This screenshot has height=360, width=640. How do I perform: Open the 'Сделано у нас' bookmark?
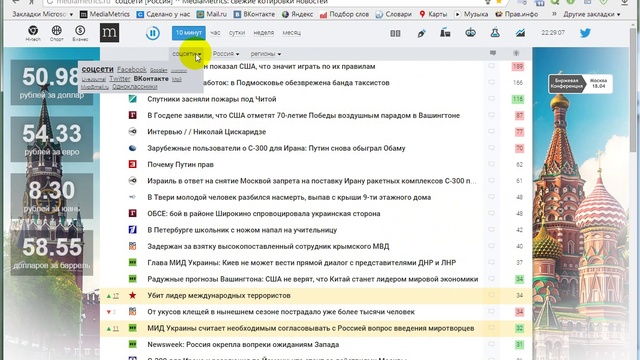[163, 14]
